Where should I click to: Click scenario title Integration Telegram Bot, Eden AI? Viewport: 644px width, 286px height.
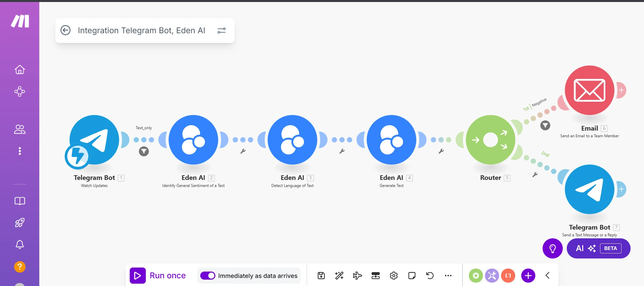tap(141, 31)
